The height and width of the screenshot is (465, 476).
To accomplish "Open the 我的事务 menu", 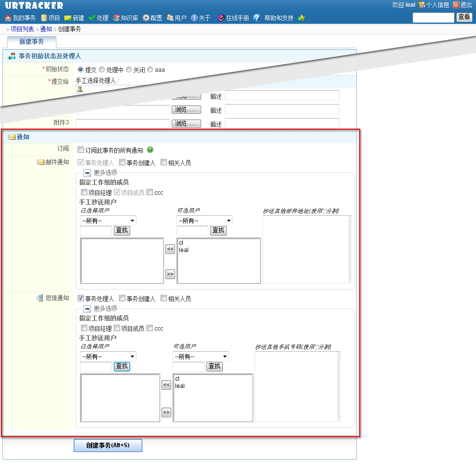I will coord(24,18).
